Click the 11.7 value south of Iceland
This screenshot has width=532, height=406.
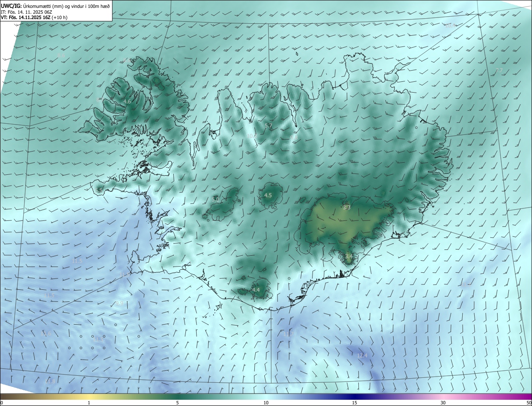(288, 334)
